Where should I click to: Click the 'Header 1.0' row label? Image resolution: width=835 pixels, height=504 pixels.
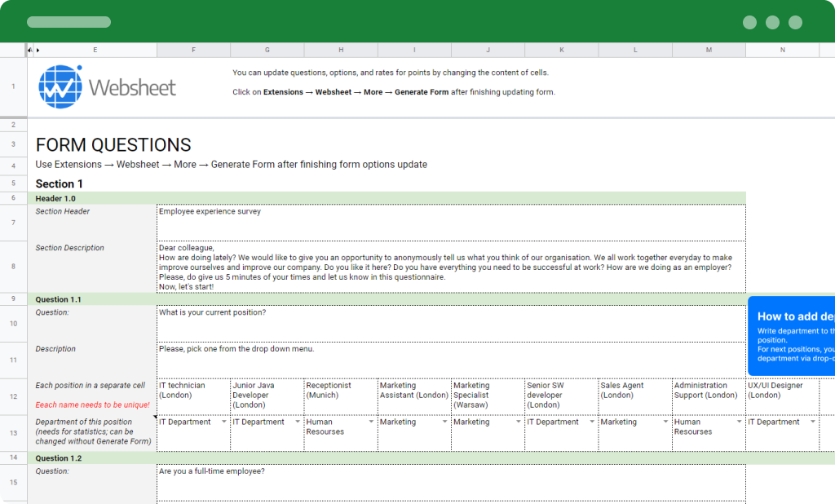tap(55, 198)
